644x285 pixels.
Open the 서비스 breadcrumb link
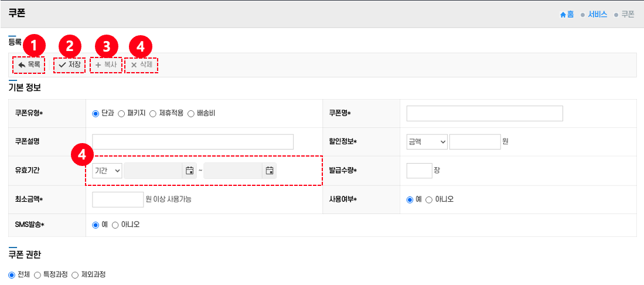tap(597, 14)
